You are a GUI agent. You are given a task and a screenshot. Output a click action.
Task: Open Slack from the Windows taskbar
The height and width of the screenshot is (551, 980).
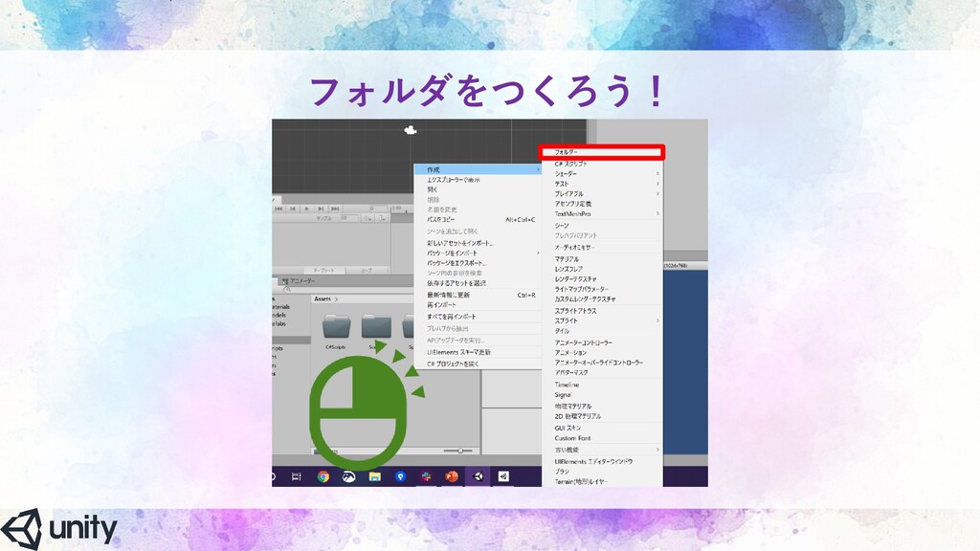[x=426, y=476]
